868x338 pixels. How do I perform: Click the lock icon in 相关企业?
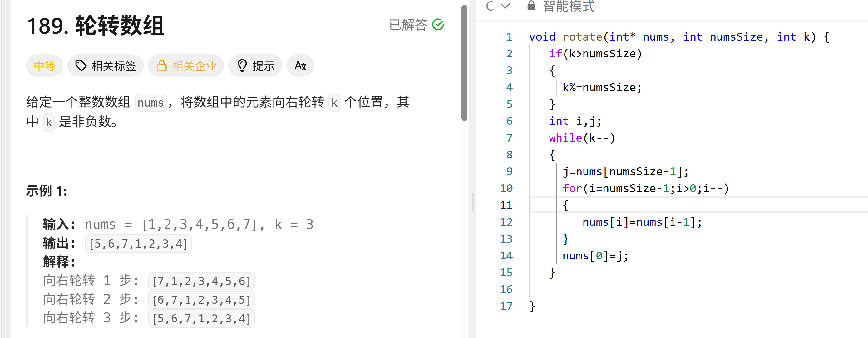tap(161, 66)
